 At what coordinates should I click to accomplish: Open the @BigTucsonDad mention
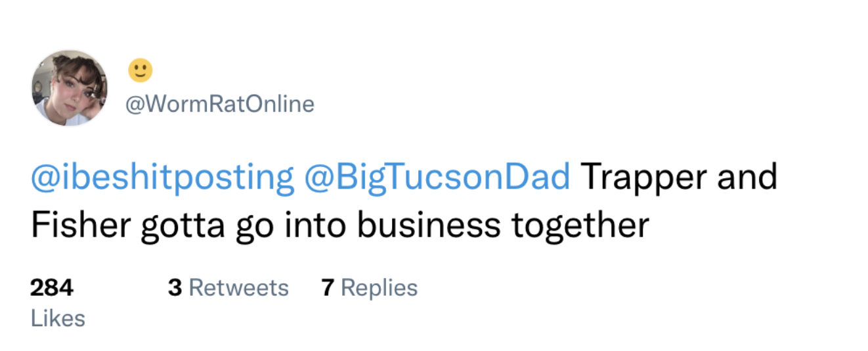[x=437, y=177]
